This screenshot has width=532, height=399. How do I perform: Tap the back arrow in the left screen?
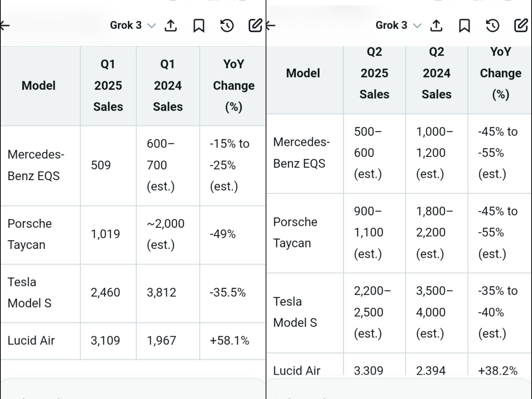pyautogui.click(x=5, y=25)
